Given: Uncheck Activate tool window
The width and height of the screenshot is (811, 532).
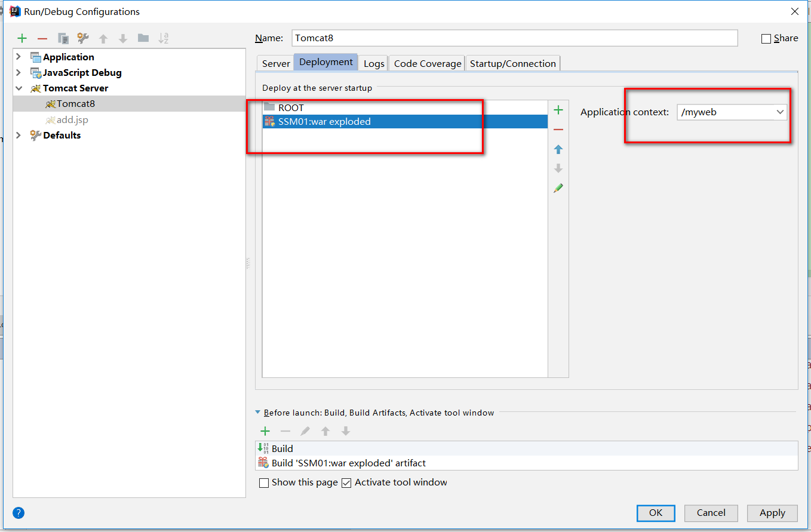Looking at the screenshot, I should pyautogui.click(x=346, y=483).
